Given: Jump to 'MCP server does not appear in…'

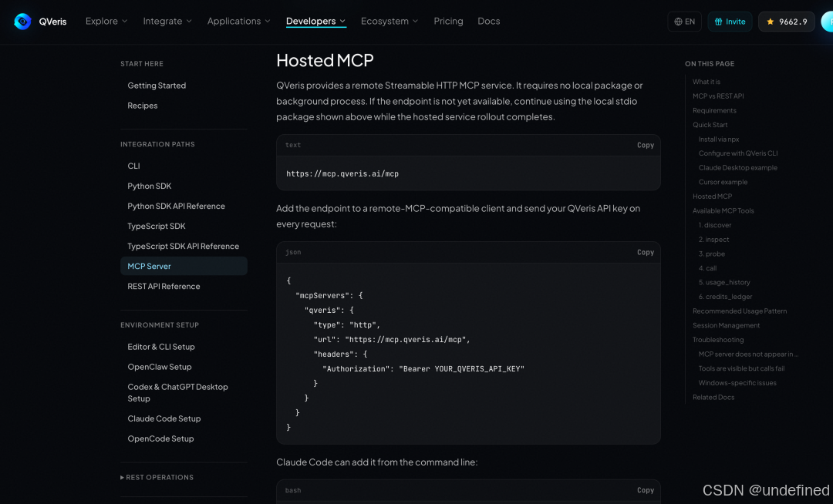Looking at the screenshot, I should point(748,354).
